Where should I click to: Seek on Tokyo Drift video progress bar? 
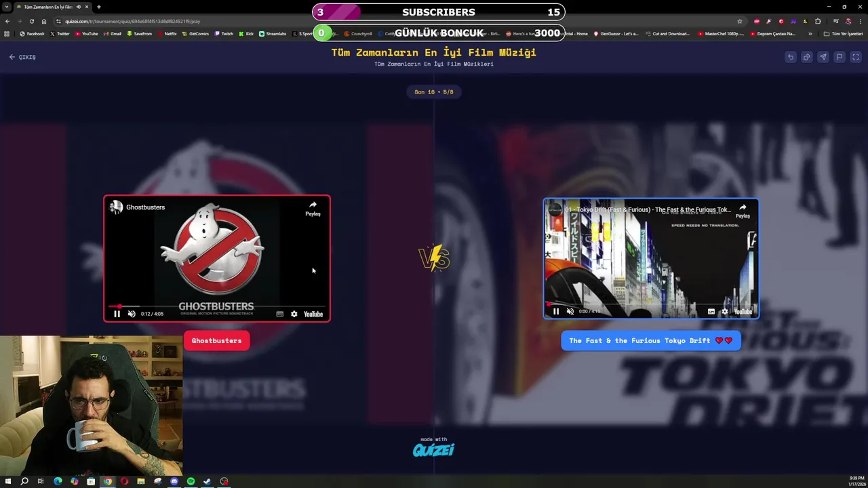[x=651, y=304]
